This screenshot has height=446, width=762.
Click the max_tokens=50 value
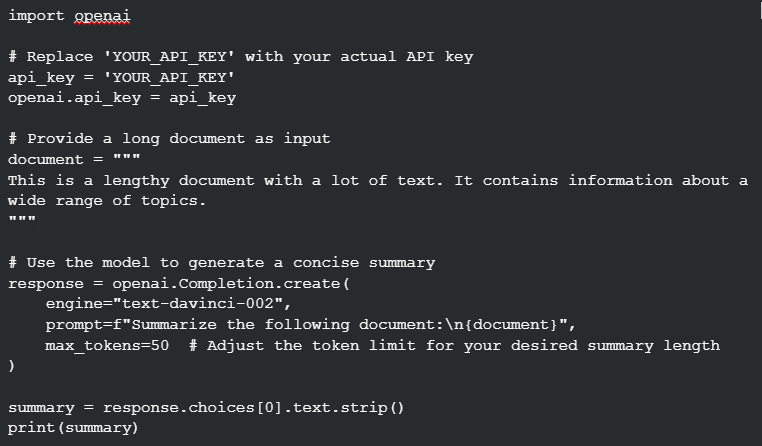[107, 346]
